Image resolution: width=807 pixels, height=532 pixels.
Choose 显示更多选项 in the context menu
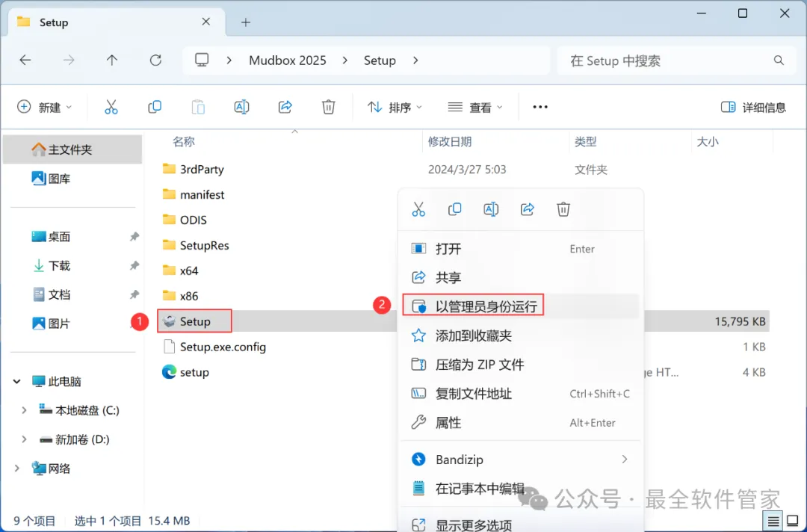(520, 525)
